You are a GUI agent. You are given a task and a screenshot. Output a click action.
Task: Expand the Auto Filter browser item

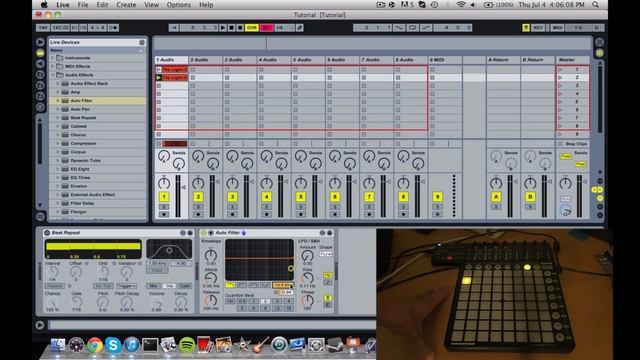58,101
